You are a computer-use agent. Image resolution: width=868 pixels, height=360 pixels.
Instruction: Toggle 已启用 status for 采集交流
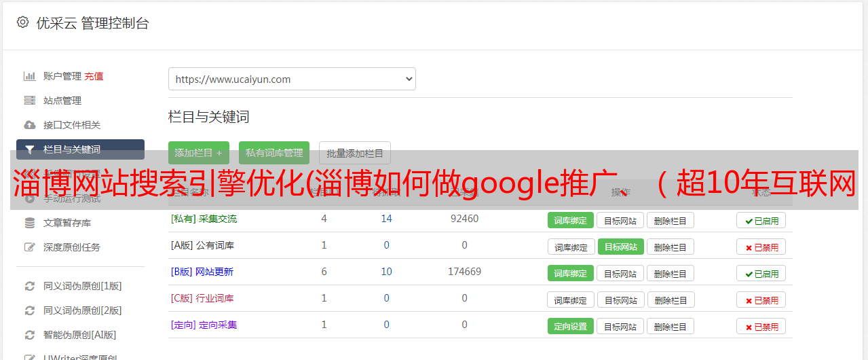[761, 220]
